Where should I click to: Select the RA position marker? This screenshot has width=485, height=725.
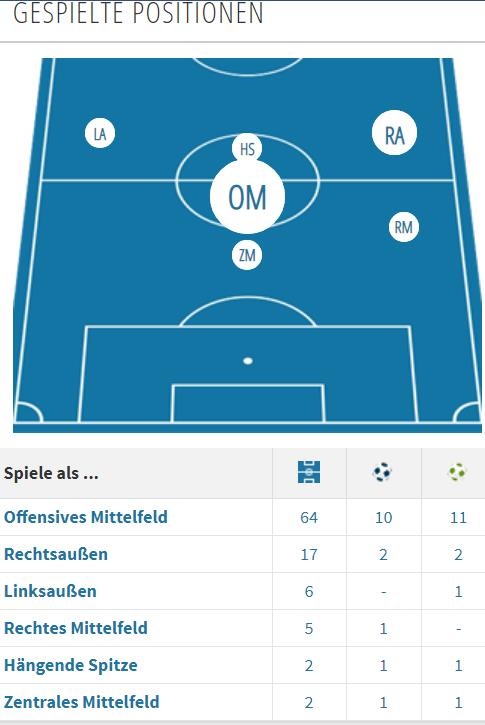point(394,133)
